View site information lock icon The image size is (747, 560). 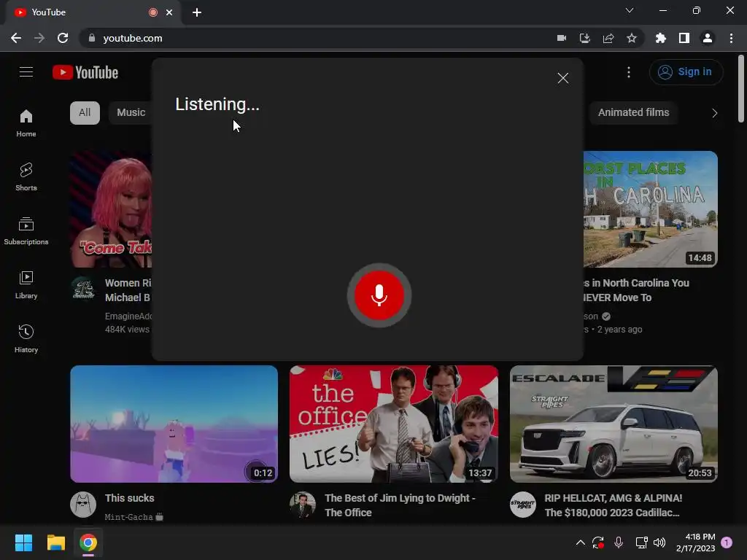pos(92,38)
